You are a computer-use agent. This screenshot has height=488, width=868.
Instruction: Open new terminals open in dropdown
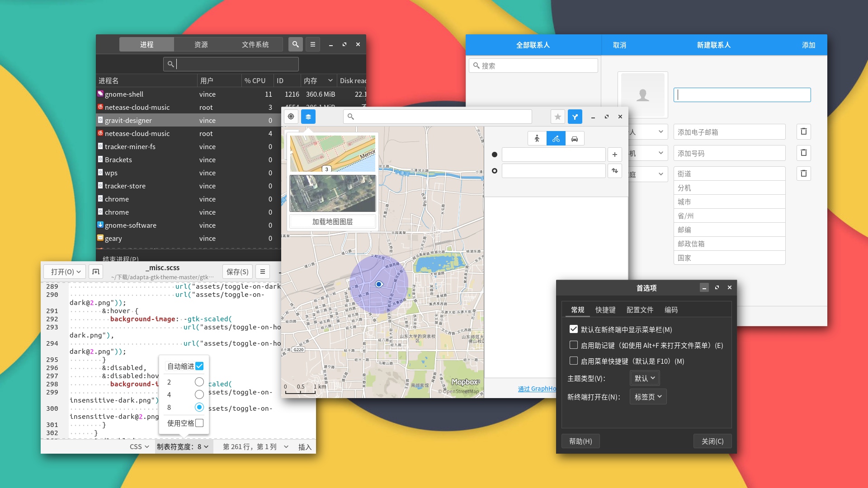[x=648, y=397]
